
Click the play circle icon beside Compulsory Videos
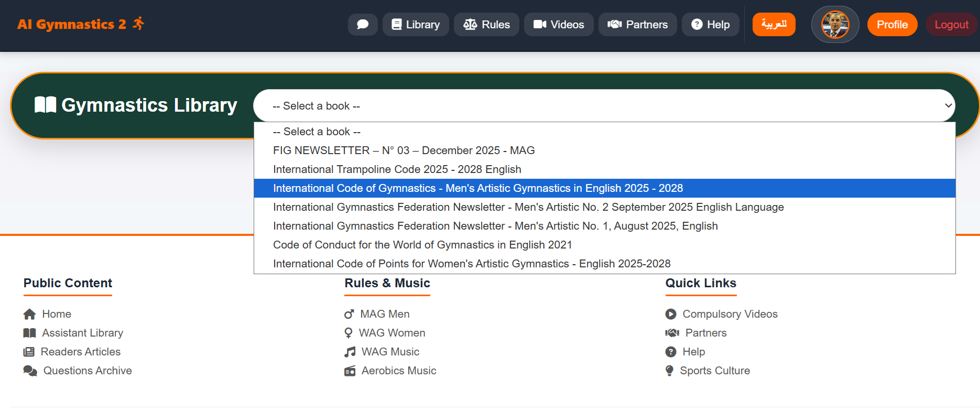(x=671, y=314)
